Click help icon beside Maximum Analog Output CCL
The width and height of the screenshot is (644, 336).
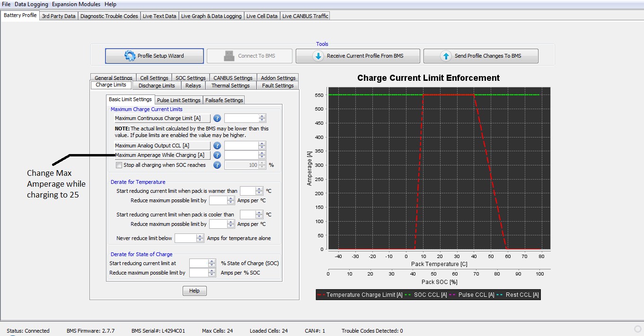click(x=217, y=146)
